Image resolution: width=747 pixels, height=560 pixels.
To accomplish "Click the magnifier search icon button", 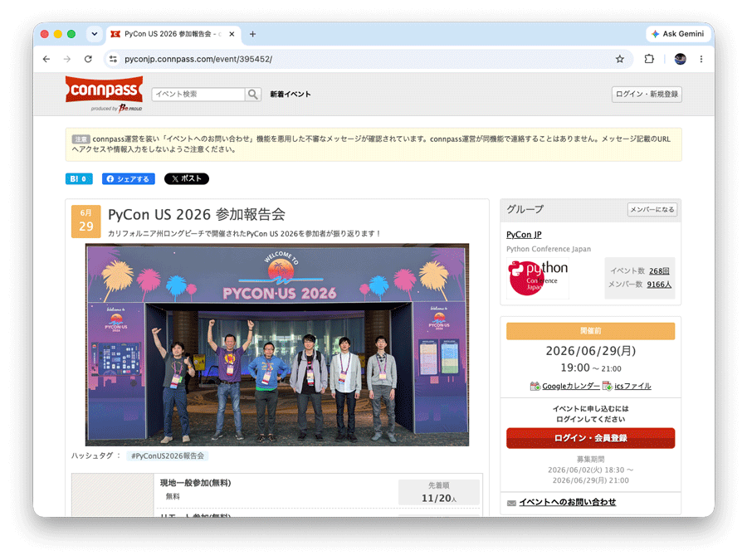I will (x=253, y=95).
